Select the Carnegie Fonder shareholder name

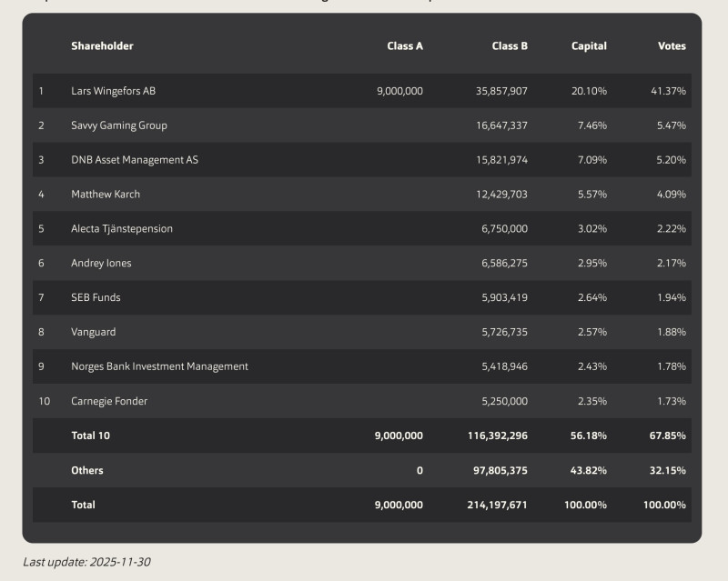(109, 402)
